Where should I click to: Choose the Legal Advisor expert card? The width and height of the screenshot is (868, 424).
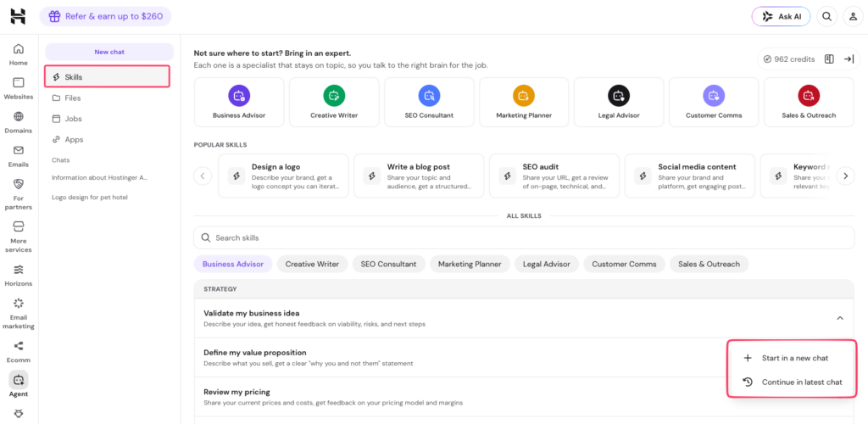click(x=619, y=103)
